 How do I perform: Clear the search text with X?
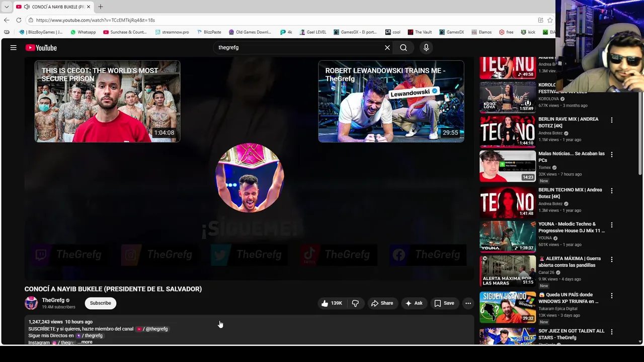coord(387,48)
